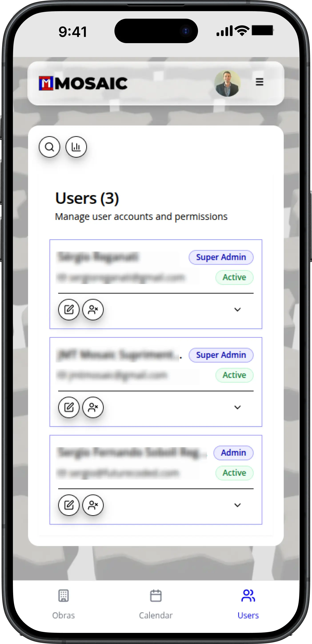Edit the Admin user card
This screenshot has width=312, height=644.
[x=69, y=505]
